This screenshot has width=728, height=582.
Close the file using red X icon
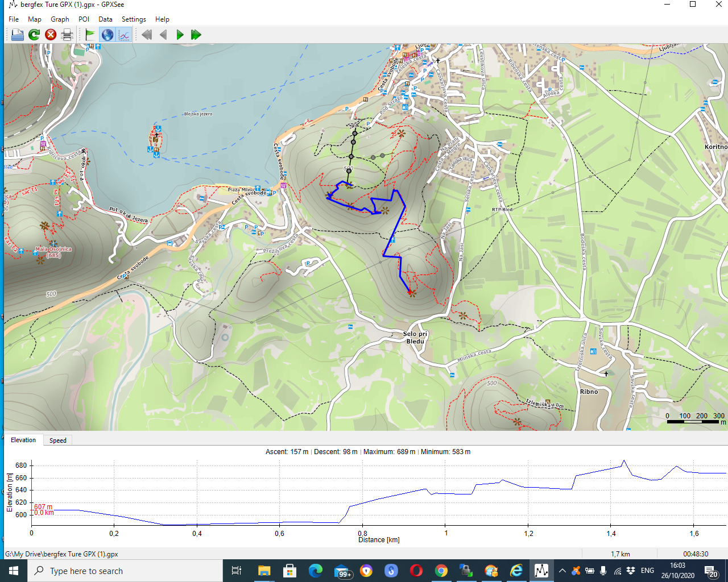pos(51,35)
